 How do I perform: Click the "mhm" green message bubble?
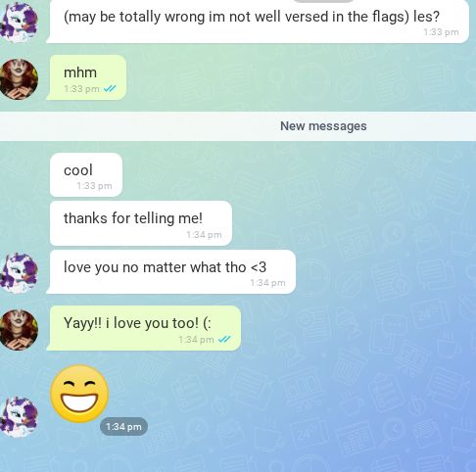(86, 77)
